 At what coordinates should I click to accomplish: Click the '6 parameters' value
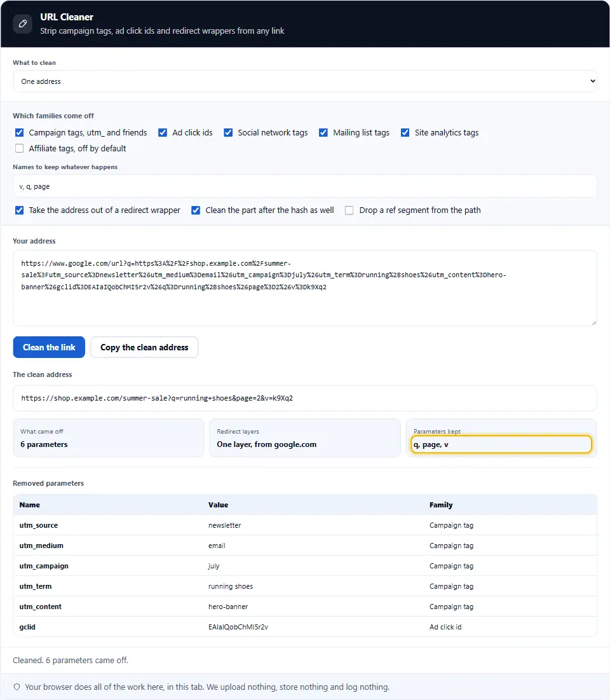point(44,444)
